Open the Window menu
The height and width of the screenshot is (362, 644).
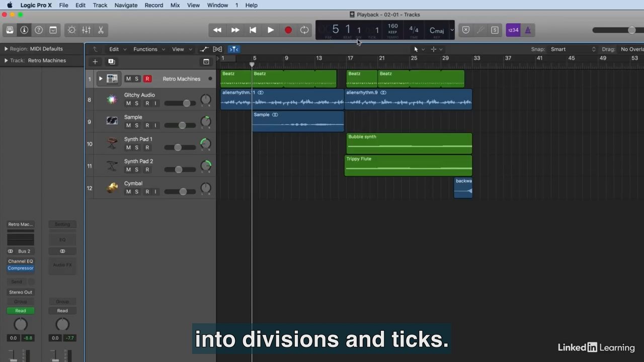[217, 5]
